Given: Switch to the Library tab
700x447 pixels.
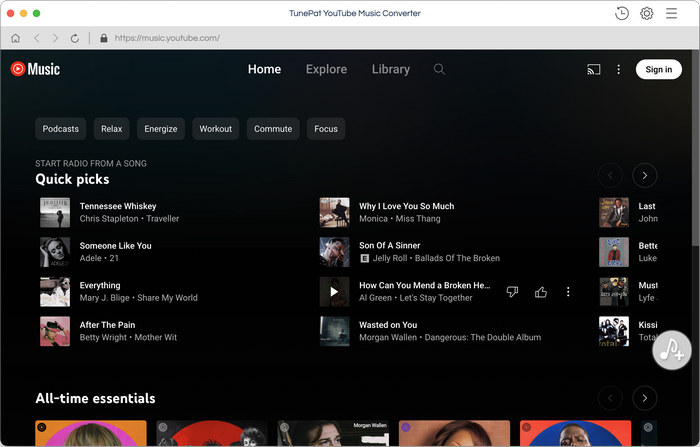Looking at the screenshot, I should pos(391,69).
